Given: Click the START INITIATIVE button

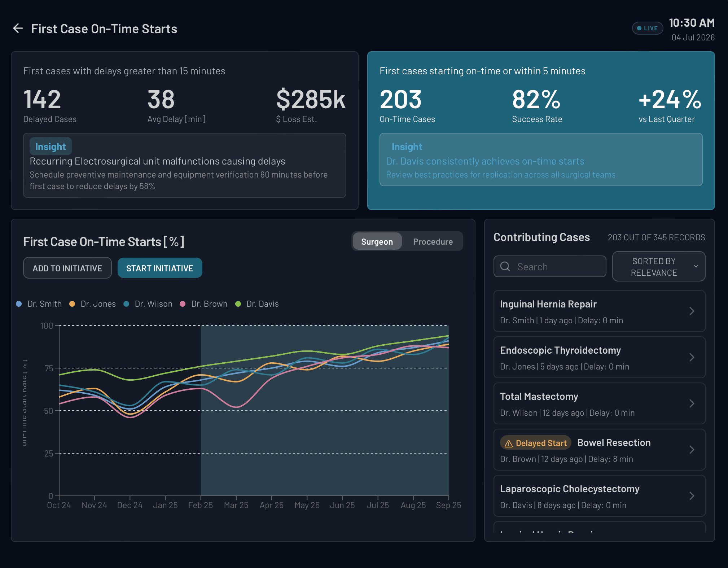Looking at the screenshot, I should tap(160, 268).
